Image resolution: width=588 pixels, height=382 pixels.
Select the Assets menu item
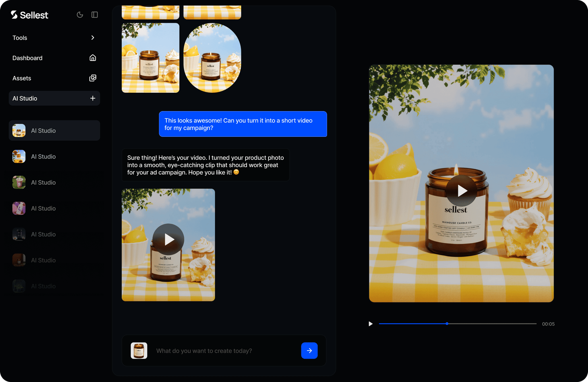pos(22,78)
